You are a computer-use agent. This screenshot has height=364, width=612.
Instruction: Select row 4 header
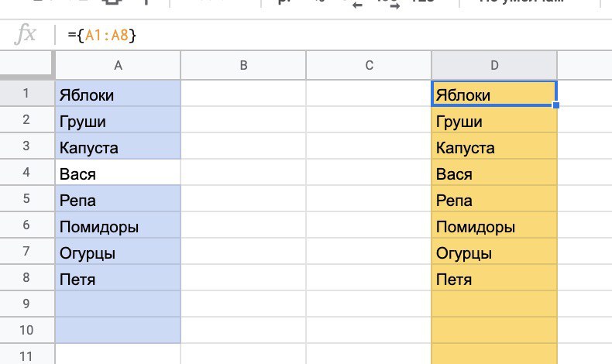point(26,173)
